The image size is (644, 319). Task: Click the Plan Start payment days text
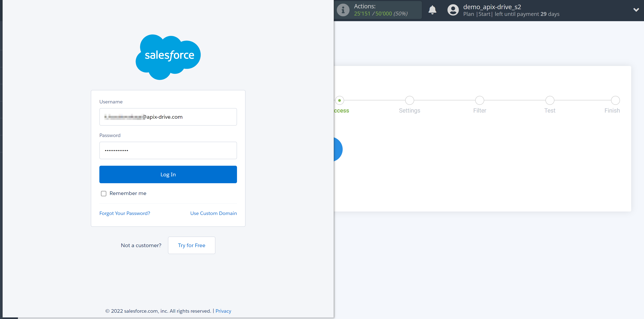(511, 14)
